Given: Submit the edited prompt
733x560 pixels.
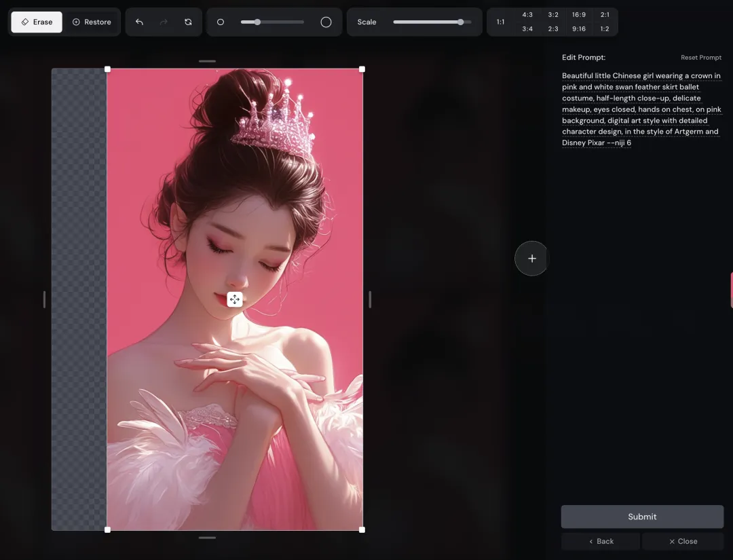Looking at the screenshot, I should [x=642, y=517].
